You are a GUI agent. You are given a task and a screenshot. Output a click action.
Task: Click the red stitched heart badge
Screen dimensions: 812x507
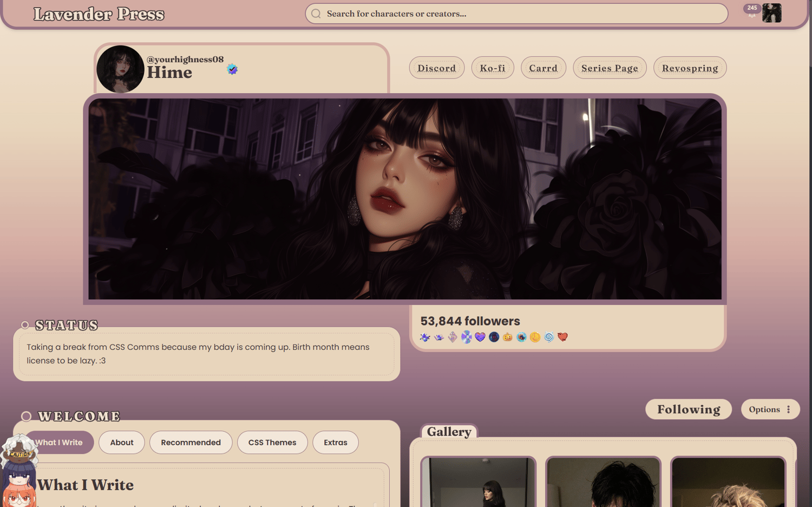tap(562, 337)
